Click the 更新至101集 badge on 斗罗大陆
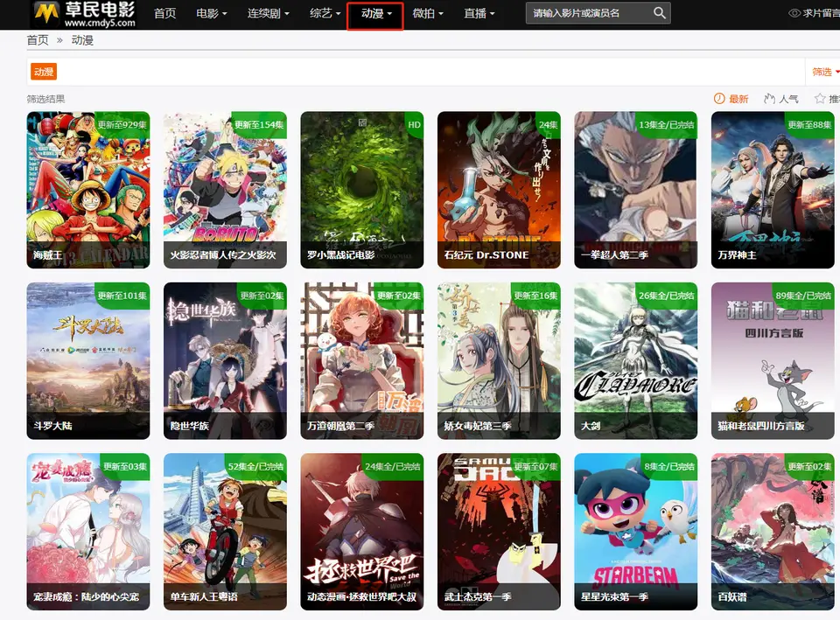Image resolution: width=840 pixels, height=620 pixels. tap(122, 296)
